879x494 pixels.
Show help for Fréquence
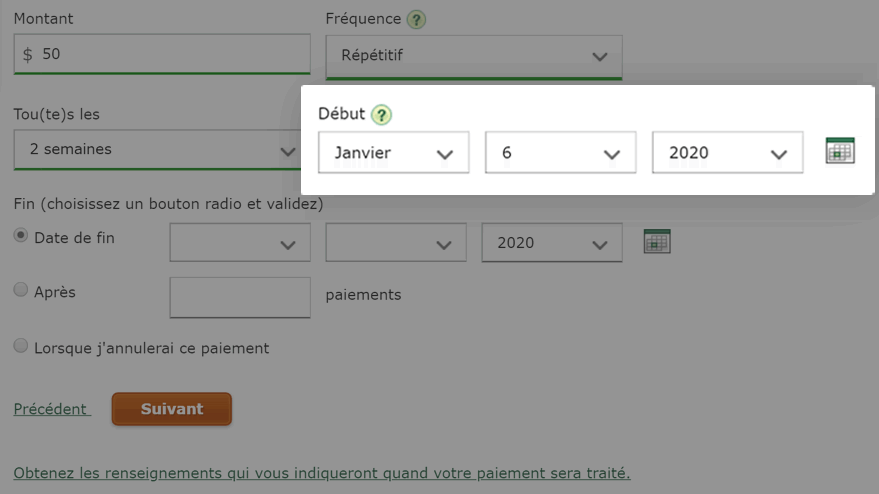[416, 20]
